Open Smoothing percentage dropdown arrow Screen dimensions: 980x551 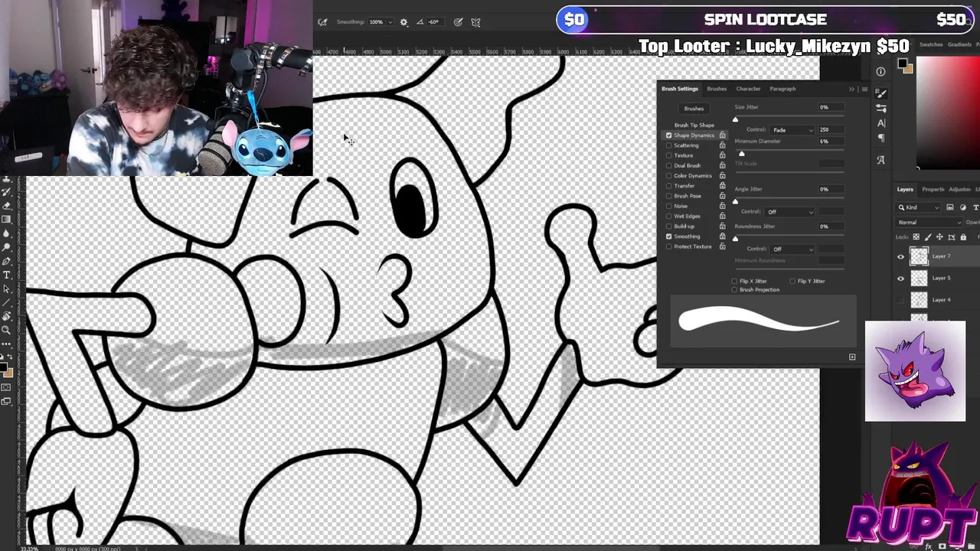[x=390, y=22]
